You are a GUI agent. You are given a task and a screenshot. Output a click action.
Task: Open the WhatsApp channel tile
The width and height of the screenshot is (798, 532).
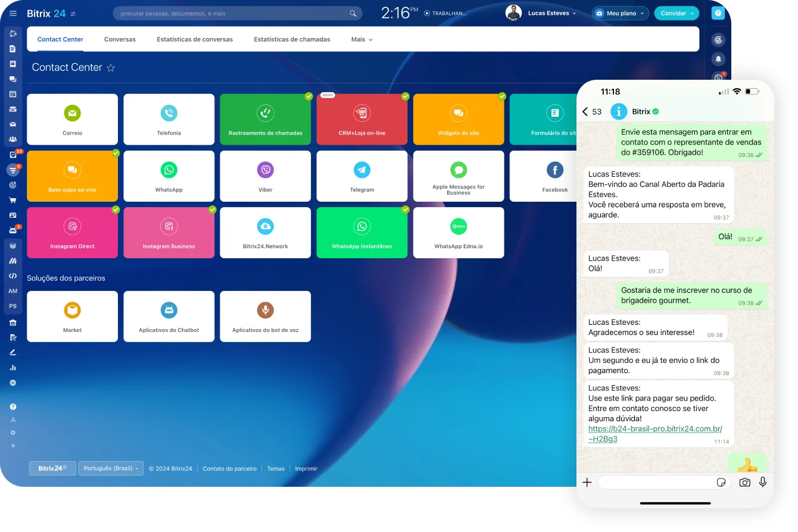(x=169, y=176)
